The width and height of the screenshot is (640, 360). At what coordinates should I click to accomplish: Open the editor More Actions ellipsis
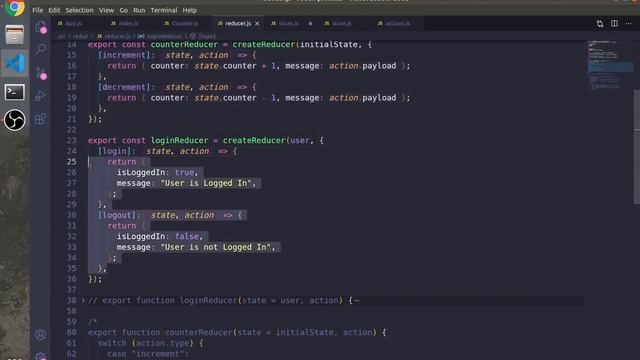pos(629,24)
